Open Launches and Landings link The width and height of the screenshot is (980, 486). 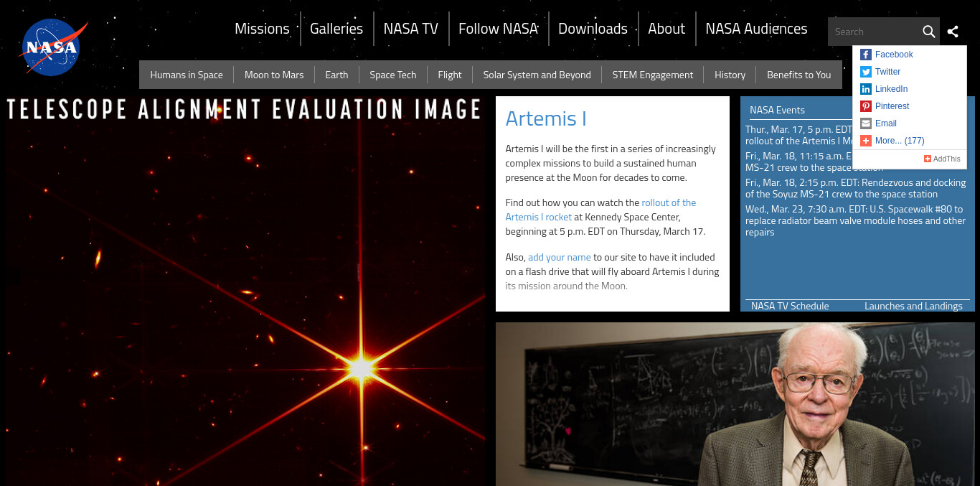(913, 306)
